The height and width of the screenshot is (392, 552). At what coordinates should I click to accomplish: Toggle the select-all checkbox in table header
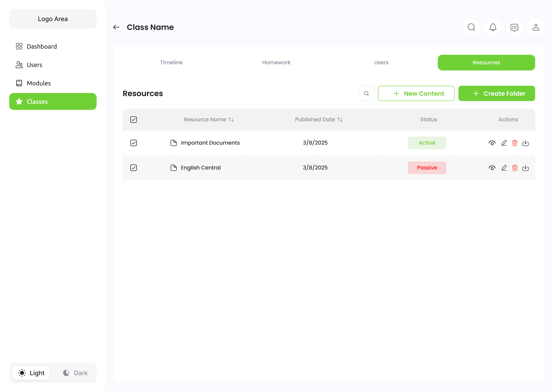133,119
